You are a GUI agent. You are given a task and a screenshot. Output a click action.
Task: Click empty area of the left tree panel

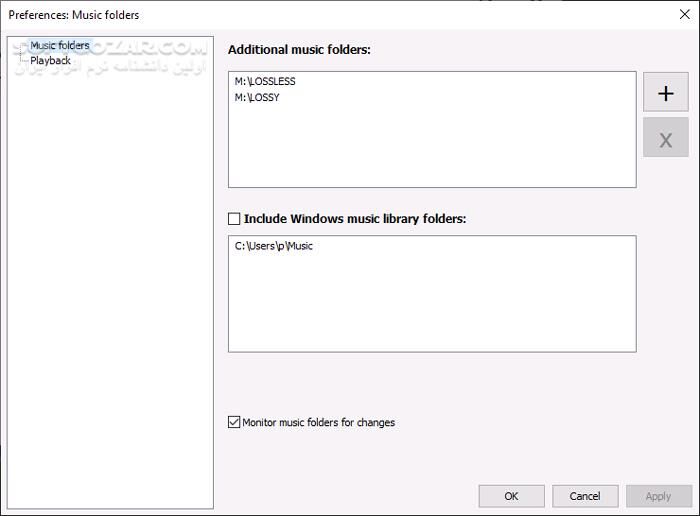point(108,300)
